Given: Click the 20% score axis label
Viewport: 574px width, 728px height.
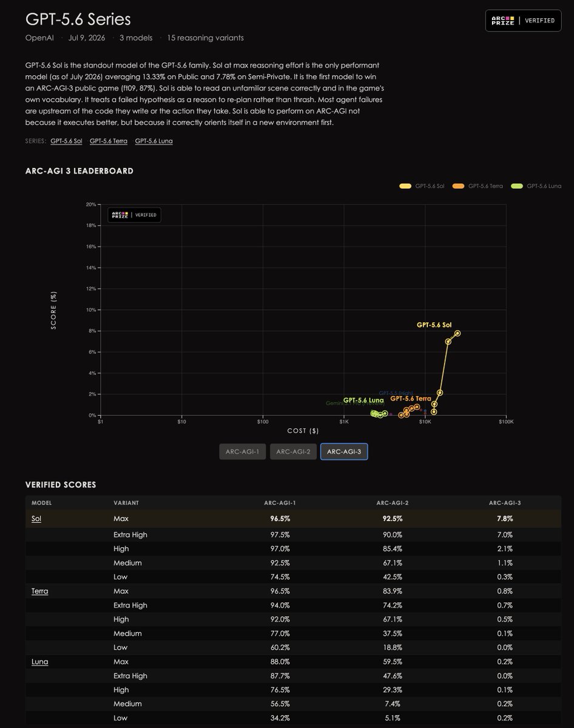Looking at the screenshot, I should pyautogui.click(x=90, y=204).
